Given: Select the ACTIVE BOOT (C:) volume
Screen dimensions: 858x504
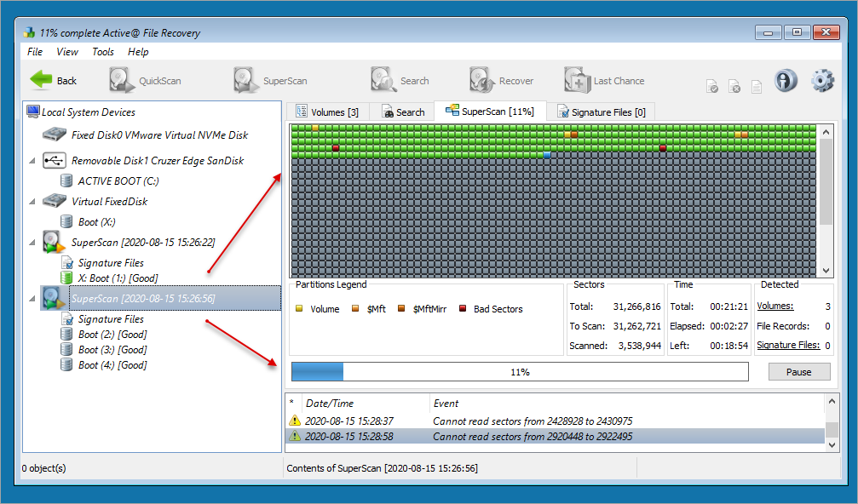Looking at the screenshot, I should coord(118,180).
